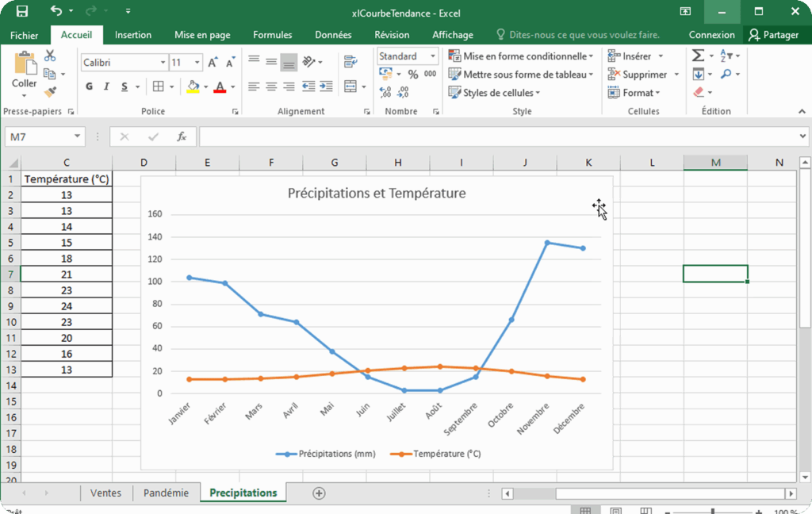Screen dimensions: 812x514
Task: Open the undo history dropdown arrow
Action: coord(71,11)
